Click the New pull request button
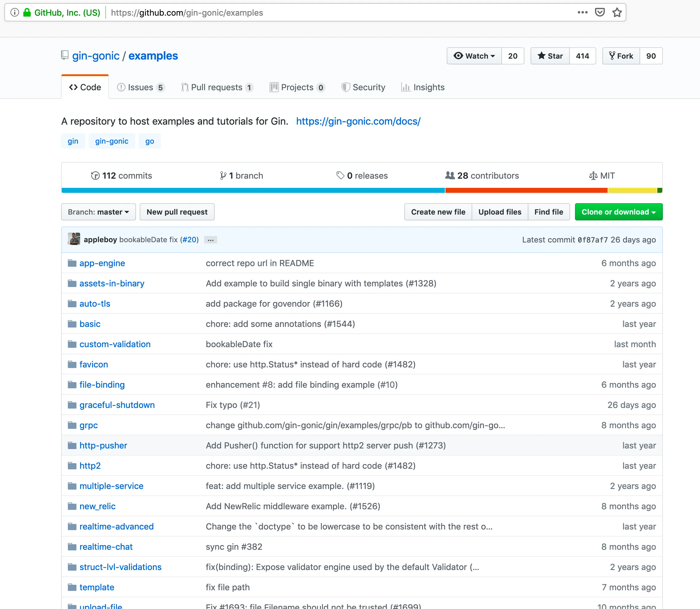700x609 pixels. (x=177, y=212)
